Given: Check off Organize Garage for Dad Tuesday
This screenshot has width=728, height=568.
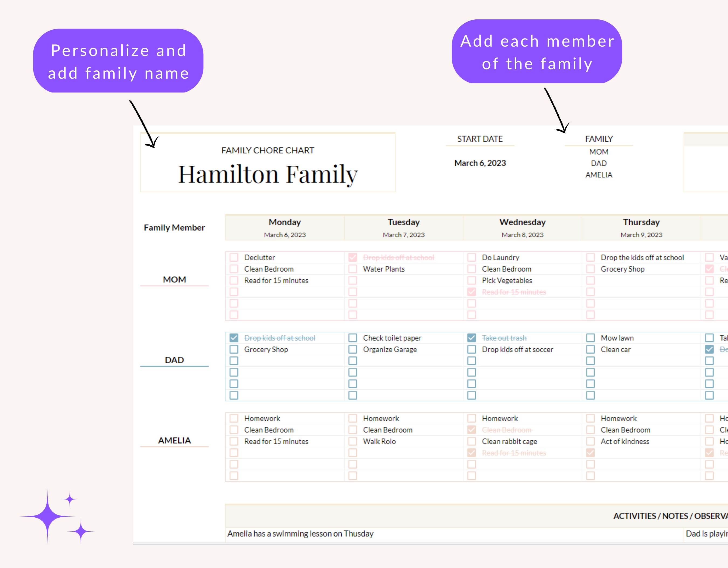Looking at the screenshot, I should coord(353,349).
